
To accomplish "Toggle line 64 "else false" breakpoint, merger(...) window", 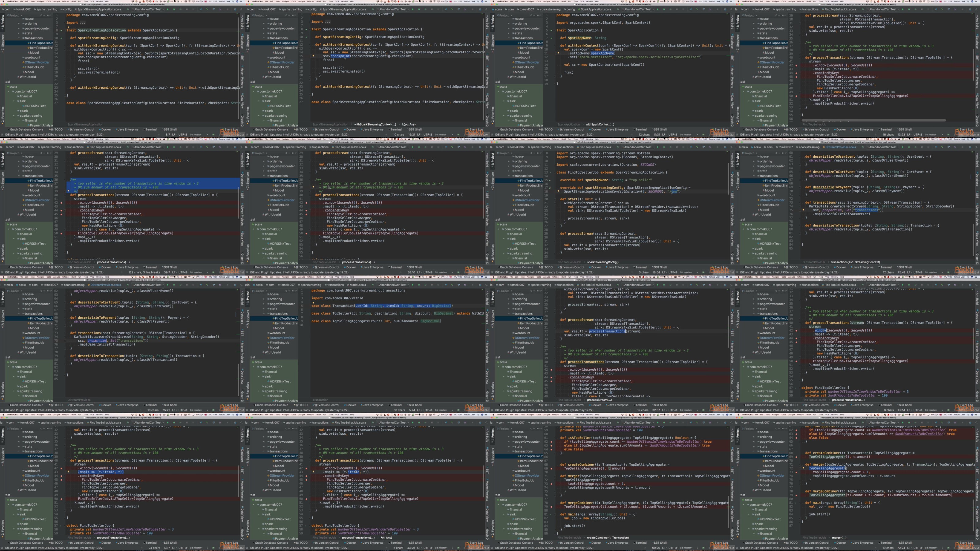I will point(796,438).
